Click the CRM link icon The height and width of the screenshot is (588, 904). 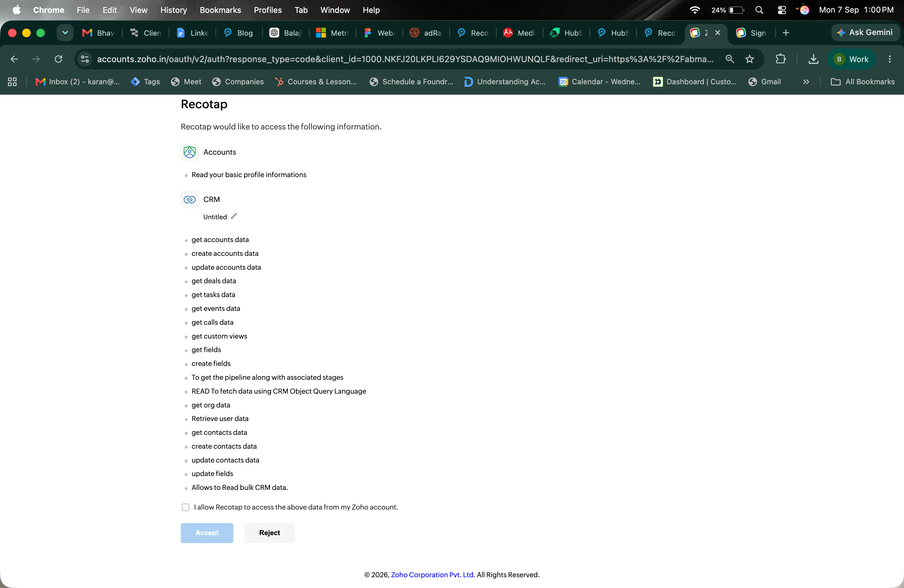click(x=189, y=199)
